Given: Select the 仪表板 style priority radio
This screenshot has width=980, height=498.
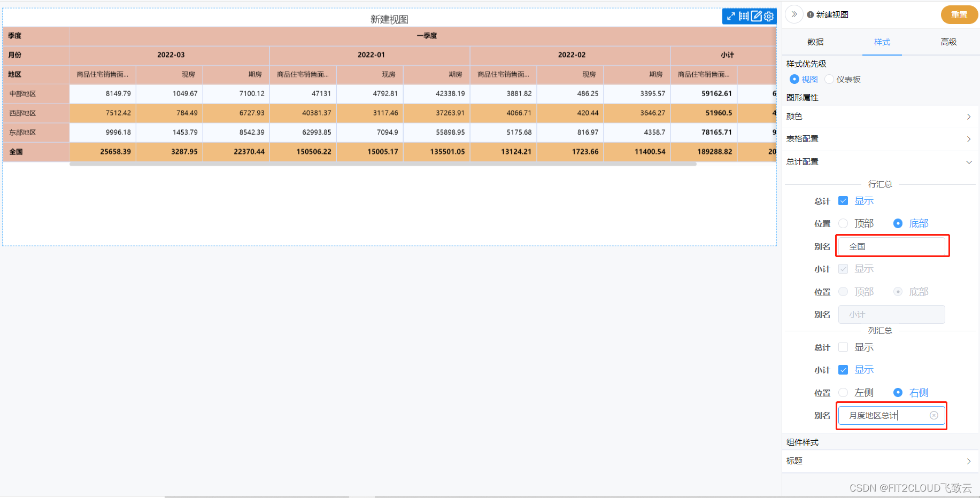Looking at the screenshot, I should coord(829,79).
